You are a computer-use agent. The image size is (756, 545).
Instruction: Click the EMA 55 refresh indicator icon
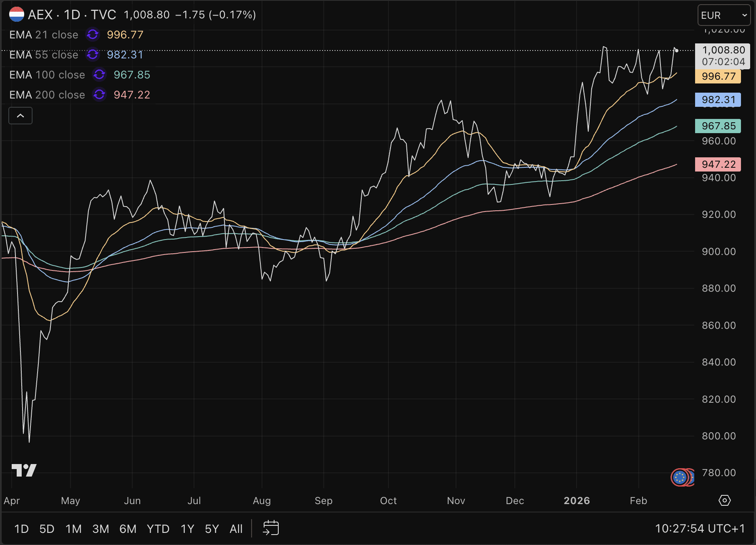(x=93, y=55)
